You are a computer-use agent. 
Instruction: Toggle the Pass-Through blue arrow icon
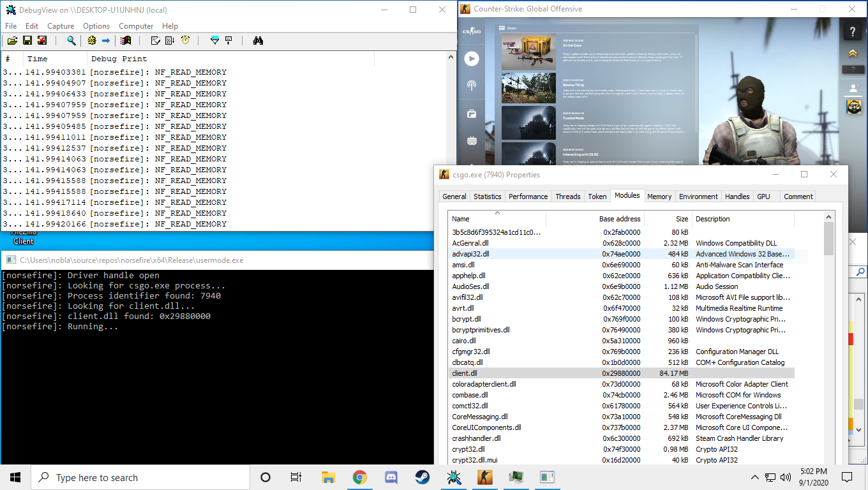pyautogui.click(x=106, y=40)
